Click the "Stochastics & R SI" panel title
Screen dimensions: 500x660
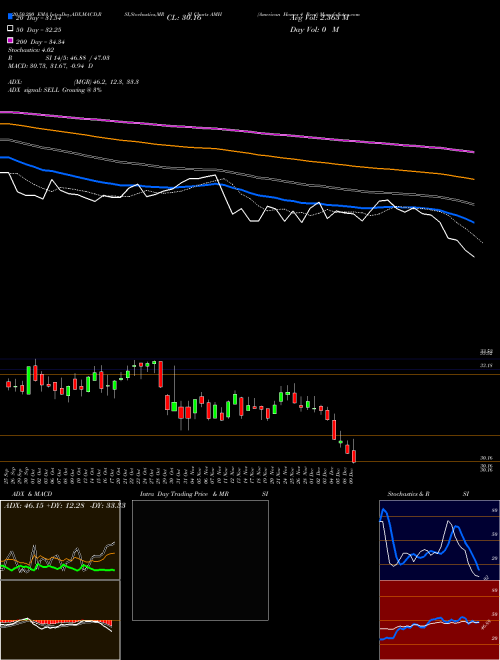tap(428, 494)
